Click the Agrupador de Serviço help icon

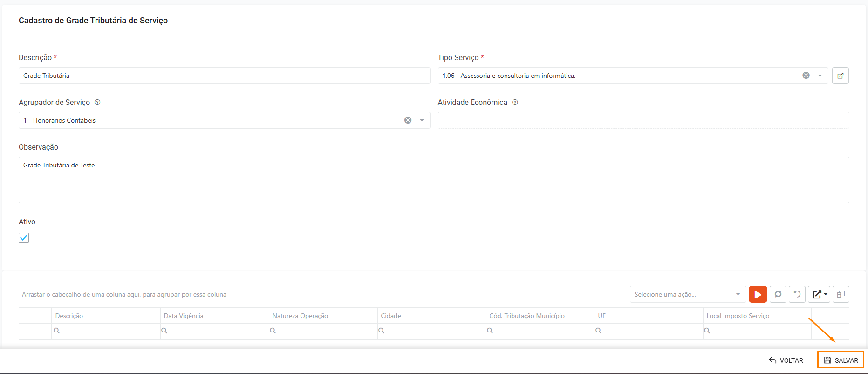97,102
